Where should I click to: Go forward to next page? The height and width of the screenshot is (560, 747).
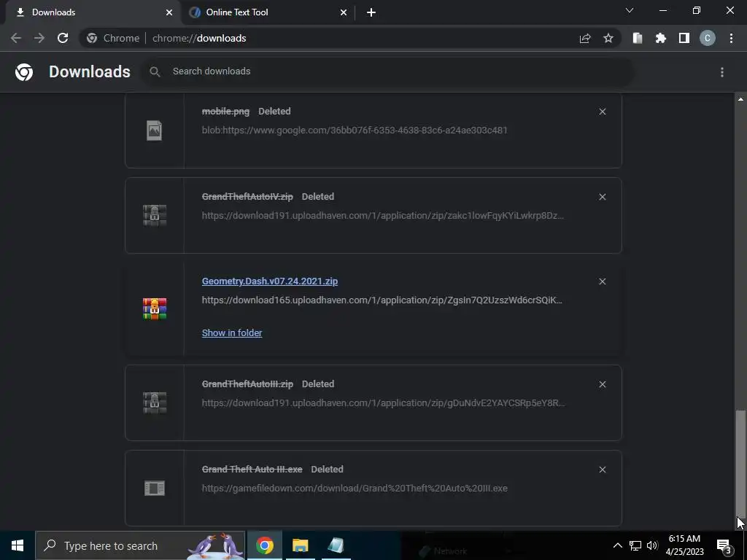tap(39, 38)
